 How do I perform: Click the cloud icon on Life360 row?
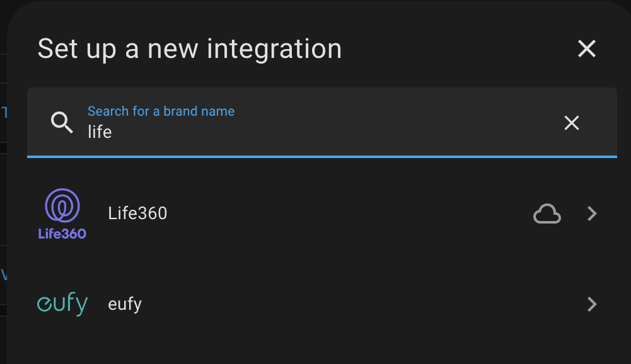coord(547,214)
